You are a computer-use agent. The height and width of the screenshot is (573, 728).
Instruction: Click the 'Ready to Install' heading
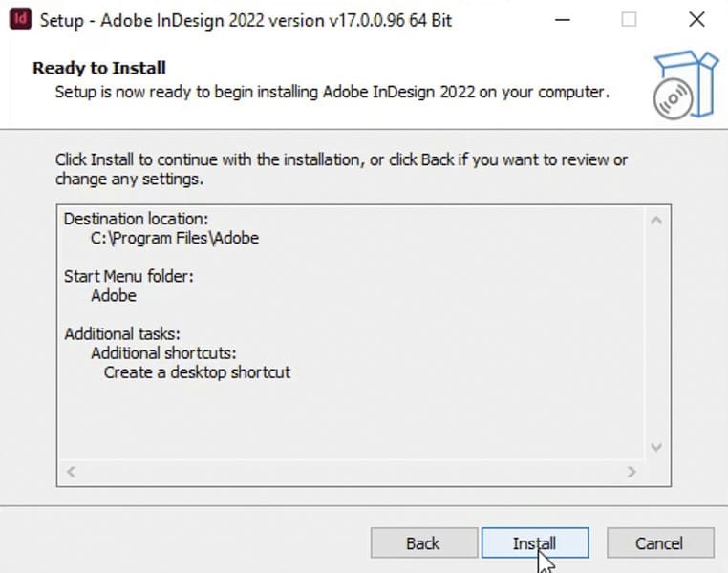click(x=99, y=68)
